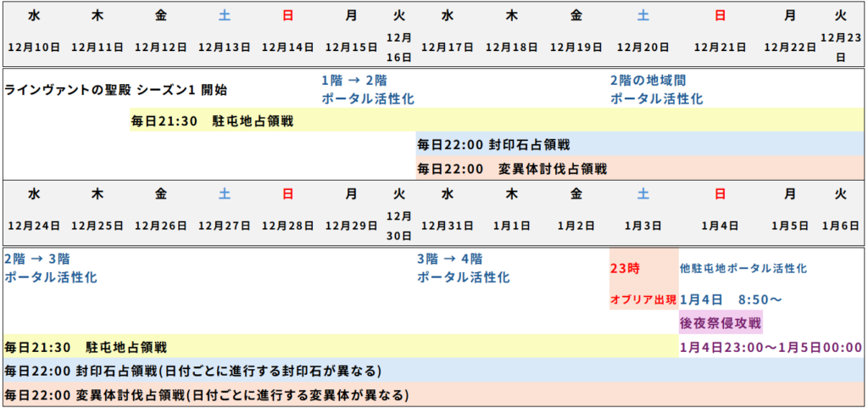Image resolution: width=868 pixels, height=408 pixels.
Task: Click the 1月4日 8:50～ time text
Action: pyautogui.click(x=730, y=299)
